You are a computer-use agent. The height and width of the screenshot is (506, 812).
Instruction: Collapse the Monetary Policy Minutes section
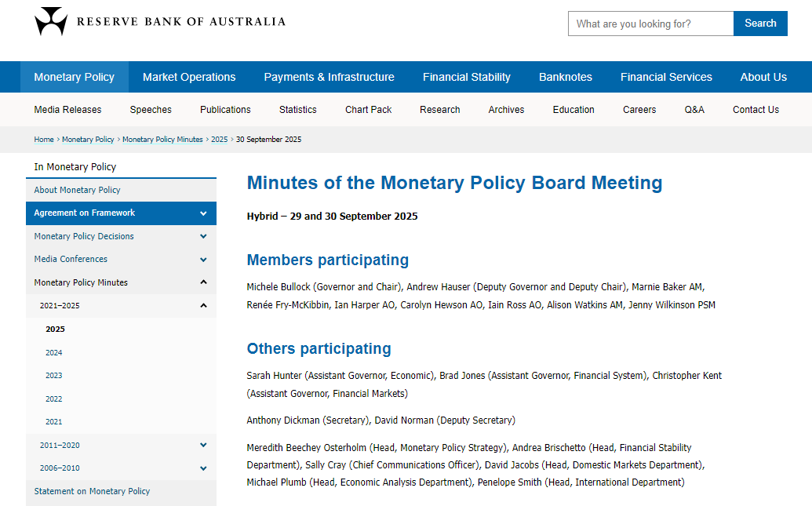(x=203, y=282)
